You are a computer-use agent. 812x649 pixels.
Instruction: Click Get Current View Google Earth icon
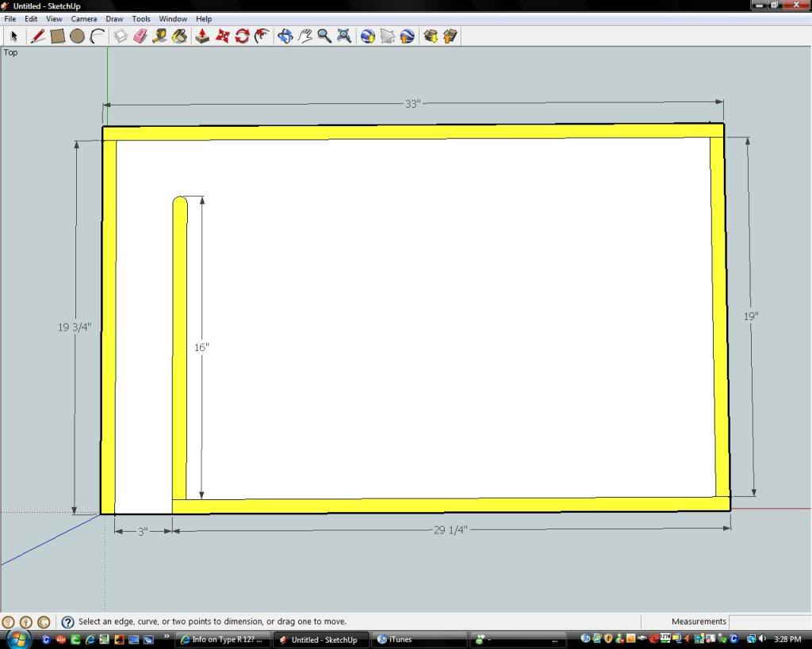click(368, 36)
